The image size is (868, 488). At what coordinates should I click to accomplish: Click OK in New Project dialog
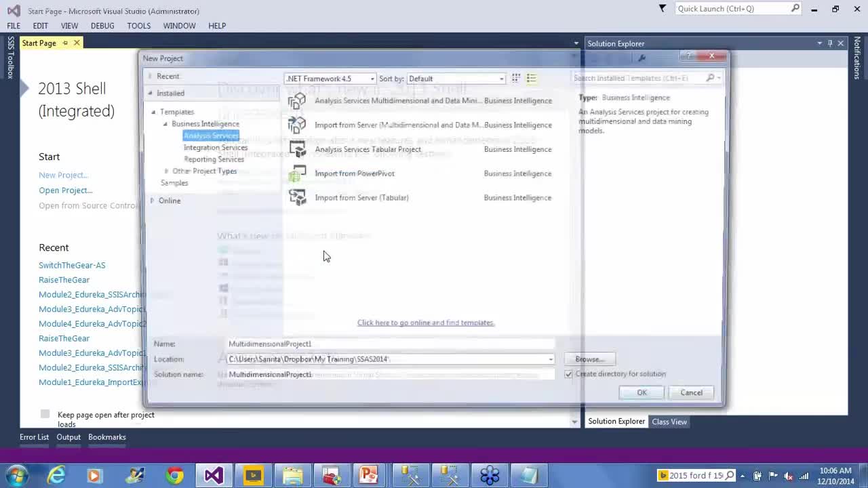pyautogui.click(x=642, y=392)
